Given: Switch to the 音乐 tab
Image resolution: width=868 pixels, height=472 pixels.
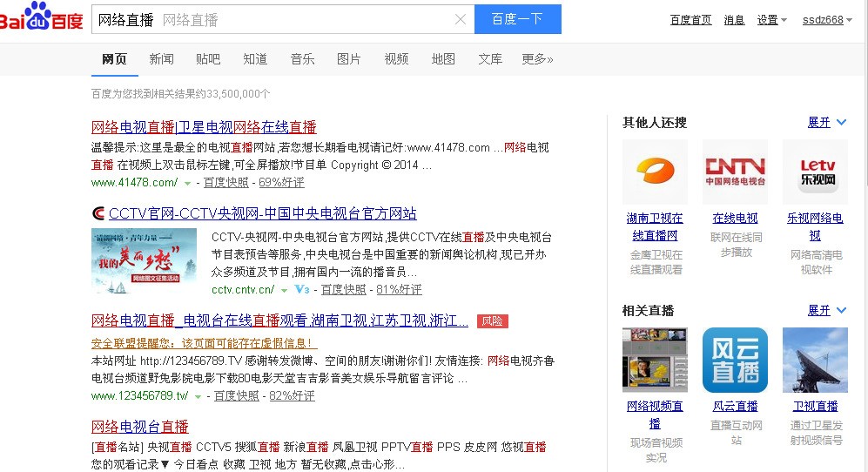Looking at the screenshot, I should [302, 58].
